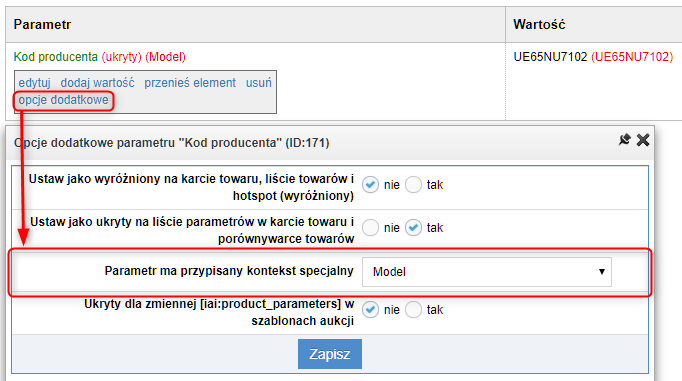
Task: Select 'nie' for wyróżniony na karcie towaru
Action: pos(370,185)
